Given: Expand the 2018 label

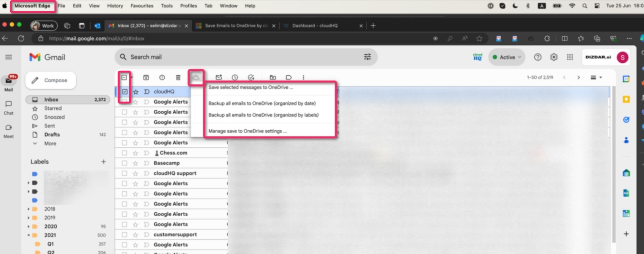Looking at the screenshot, I should [29, 209].
